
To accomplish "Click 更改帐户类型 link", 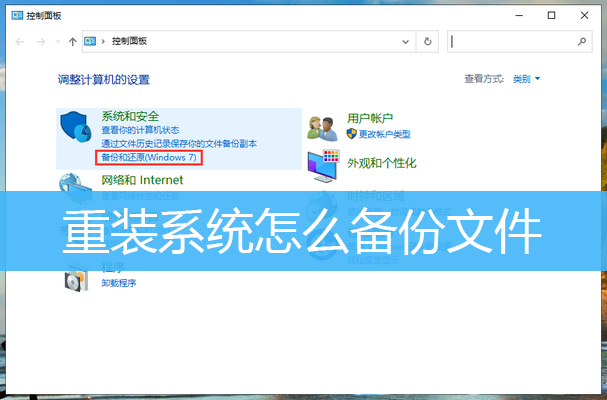I will (x=384, y=134).
